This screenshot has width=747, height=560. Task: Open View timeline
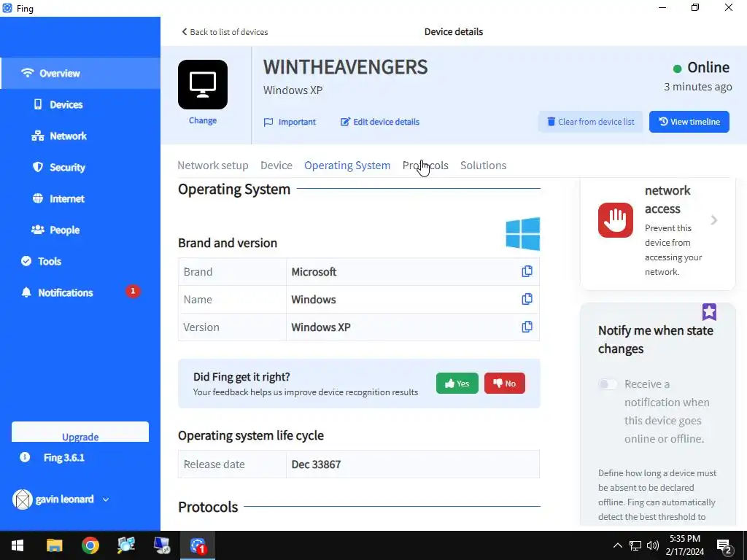pos(689,122)
